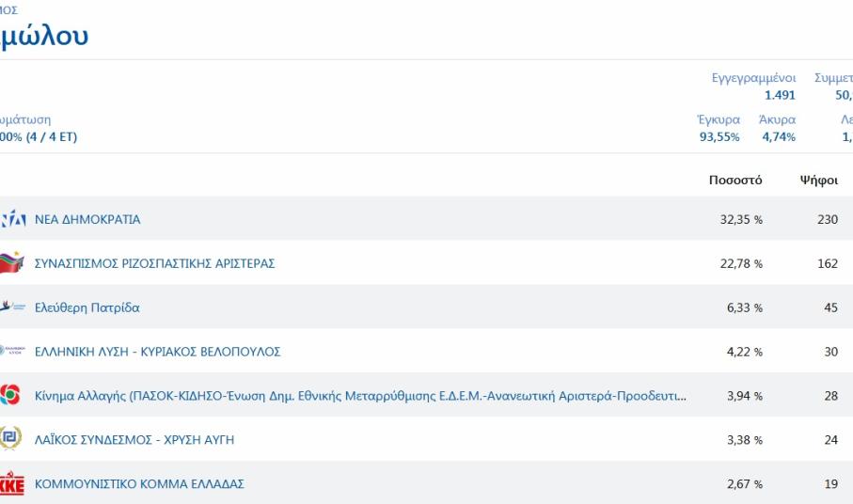Select ΛΑΪΚΟΣ ΣΥΝΔΕΣΜΟΣ - ΧΡΥΣΗ ΑΥΓΗ link
Viewport: 853px width, 504px height.
coord(134,440)
